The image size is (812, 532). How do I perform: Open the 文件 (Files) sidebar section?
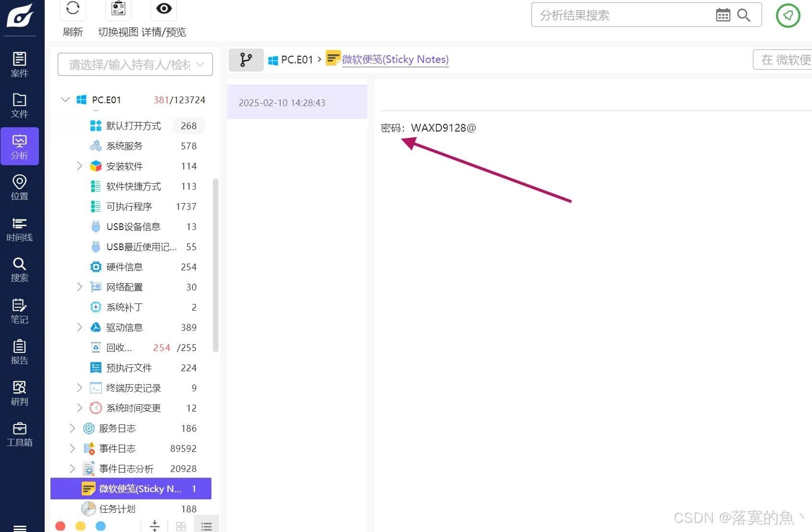tap(20, 106)
